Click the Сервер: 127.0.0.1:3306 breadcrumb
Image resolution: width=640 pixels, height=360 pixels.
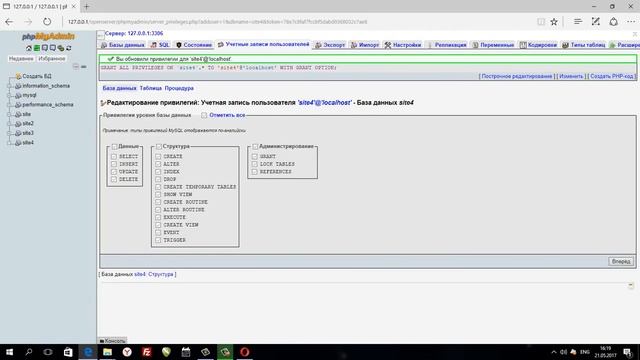pos(134,33)
